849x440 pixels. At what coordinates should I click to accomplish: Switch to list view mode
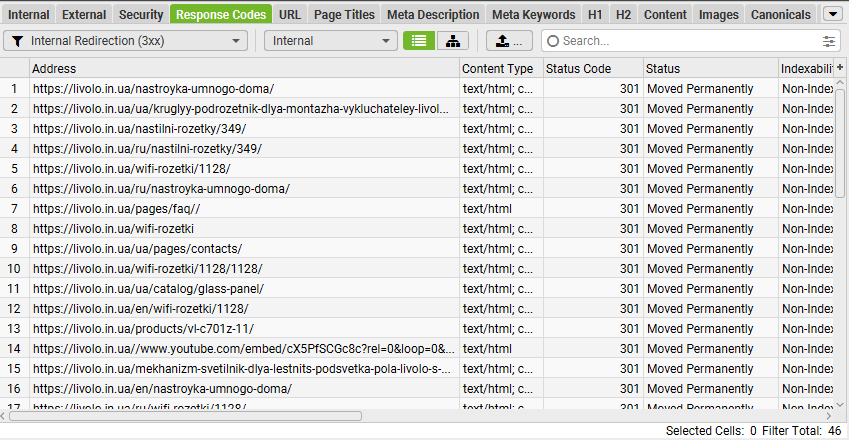coord(419,41)
